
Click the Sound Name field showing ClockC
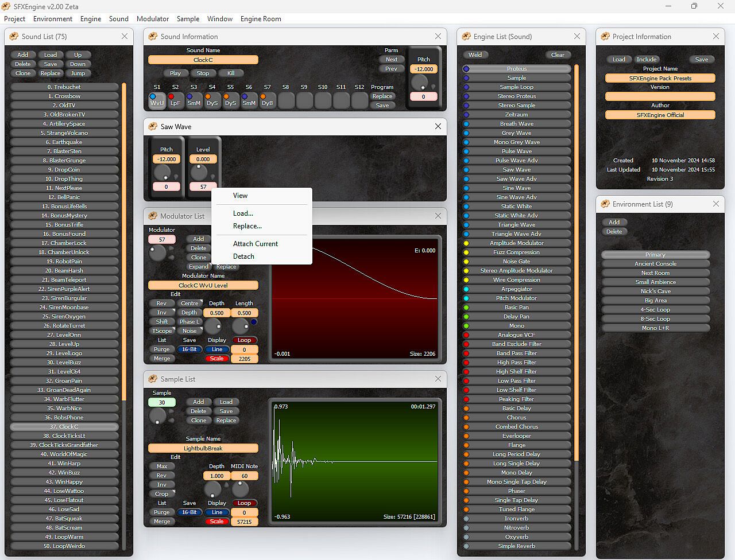pyautogui.click(x=203, y=60)
